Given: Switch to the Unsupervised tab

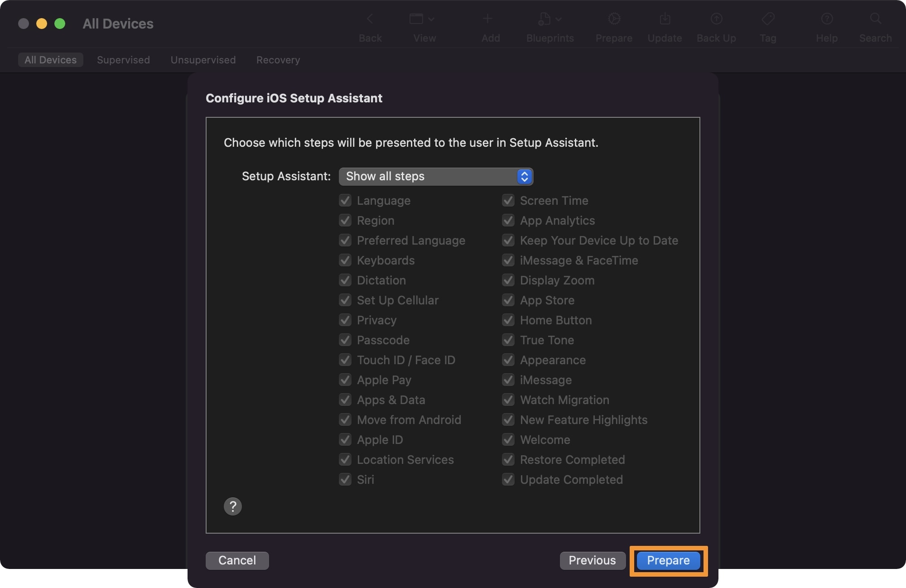Looking at the screenshot, I should 203,60.
